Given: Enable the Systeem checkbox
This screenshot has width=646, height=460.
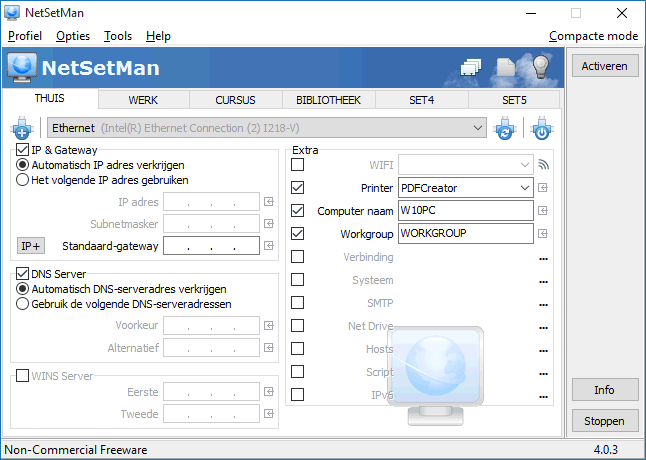Looking at the screenshot, I should click(297, 280).
